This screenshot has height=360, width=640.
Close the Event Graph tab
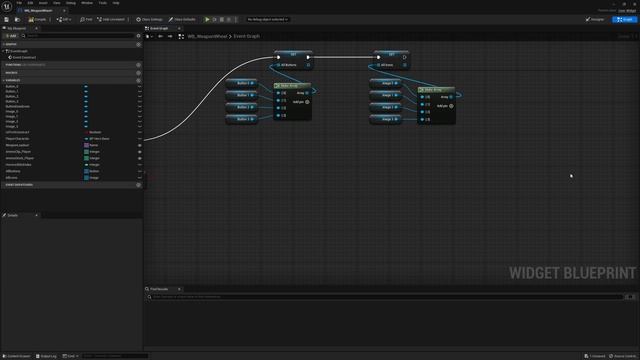pyautogui.click(x=179, y=28)
